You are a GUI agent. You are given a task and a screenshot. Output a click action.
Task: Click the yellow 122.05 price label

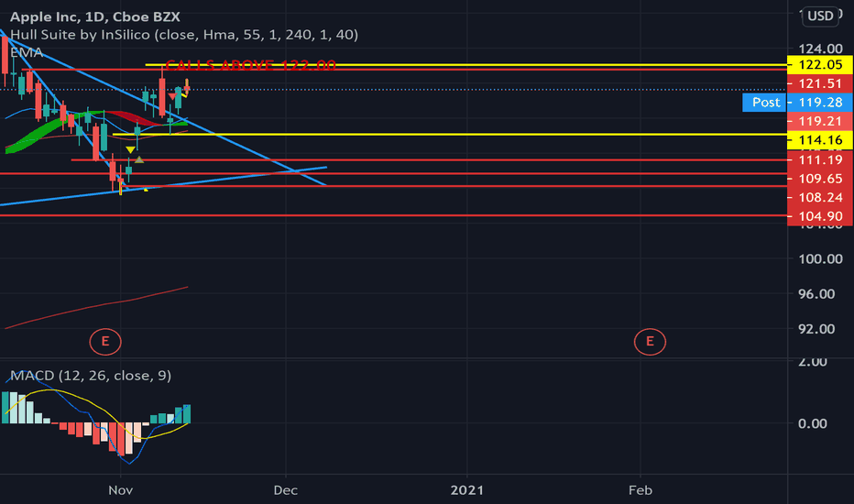pos(820,65)
